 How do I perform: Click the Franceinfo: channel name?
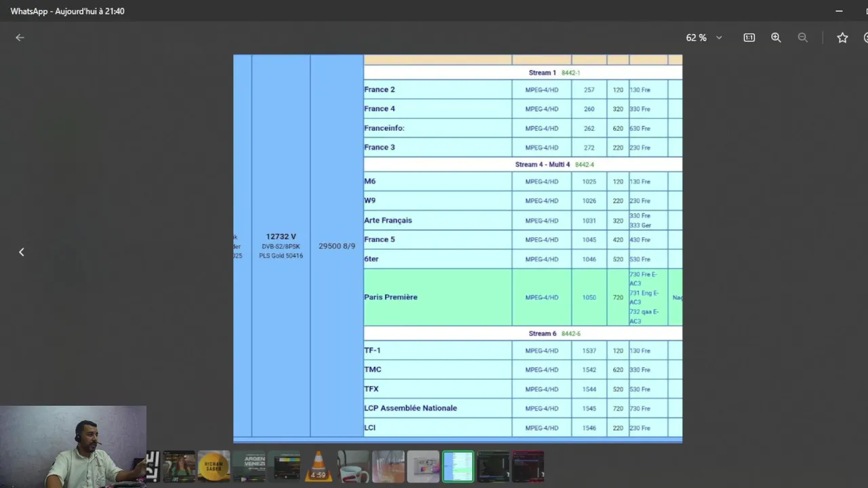[384, 128]
